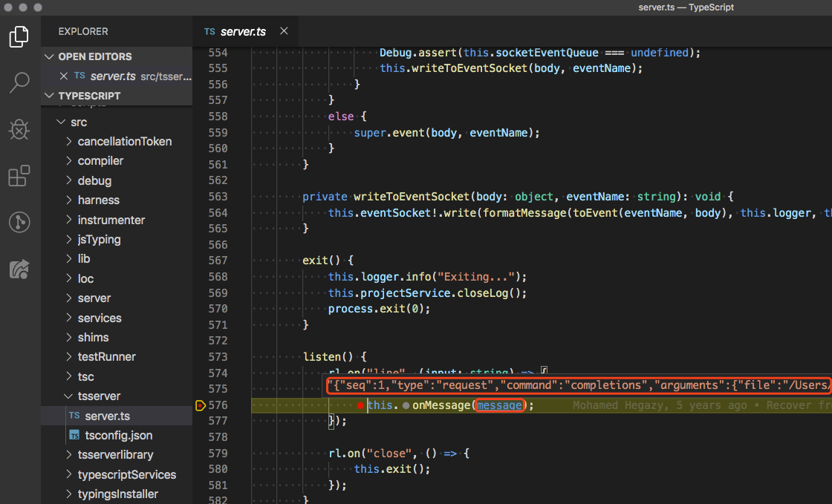Open the Extensions view icon

(19, 176)
